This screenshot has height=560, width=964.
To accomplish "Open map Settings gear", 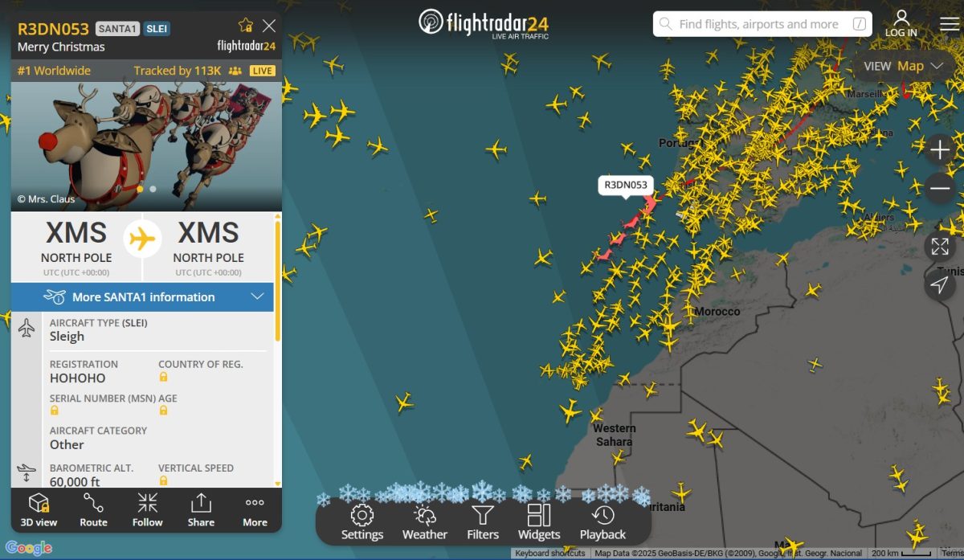I will (x=362, y=522).
